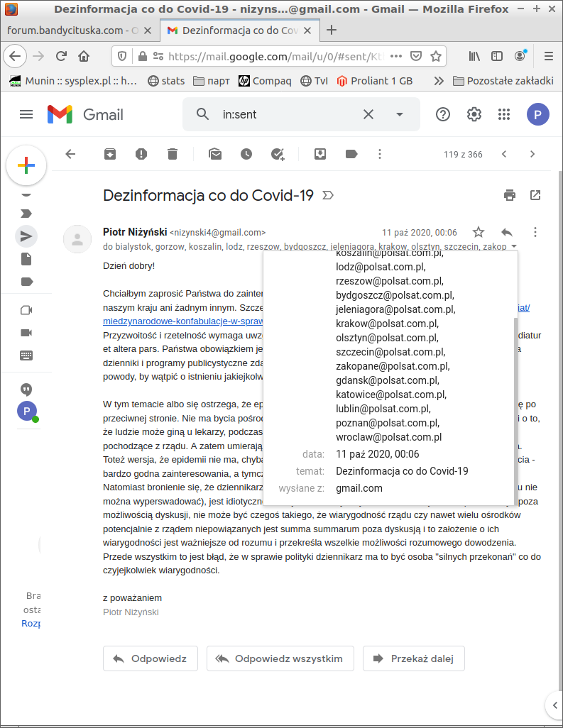Open the Labels icon in toolbar
The image size is (563, 728).
[351, 154]
